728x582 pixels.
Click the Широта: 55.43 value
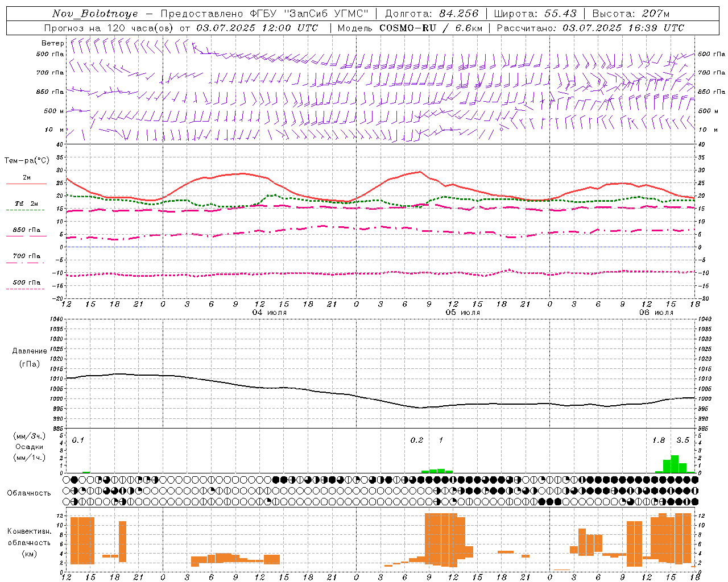(535, 14)
